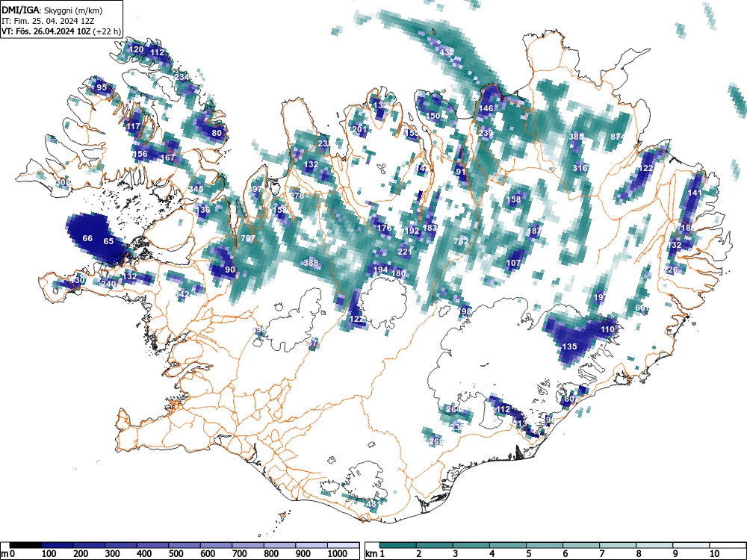Select the dark teal 1–2 km legend swatch

tap(398, 545)
